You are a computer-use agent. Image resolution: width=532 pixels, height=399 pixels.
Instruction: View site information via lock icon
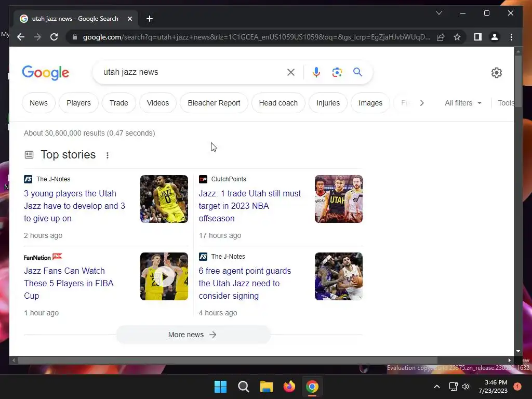[x=75, y=37]
